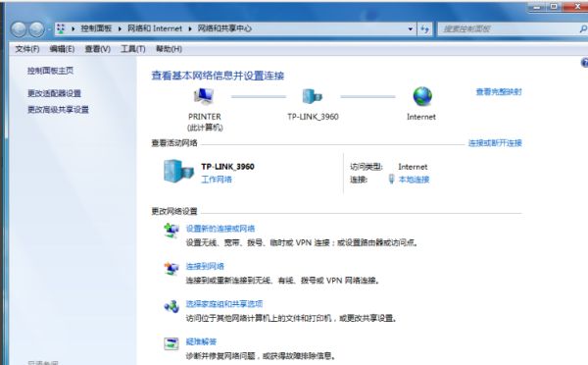Click the 疑难解答 link
The image size is (588, 365).
point(201,341)
